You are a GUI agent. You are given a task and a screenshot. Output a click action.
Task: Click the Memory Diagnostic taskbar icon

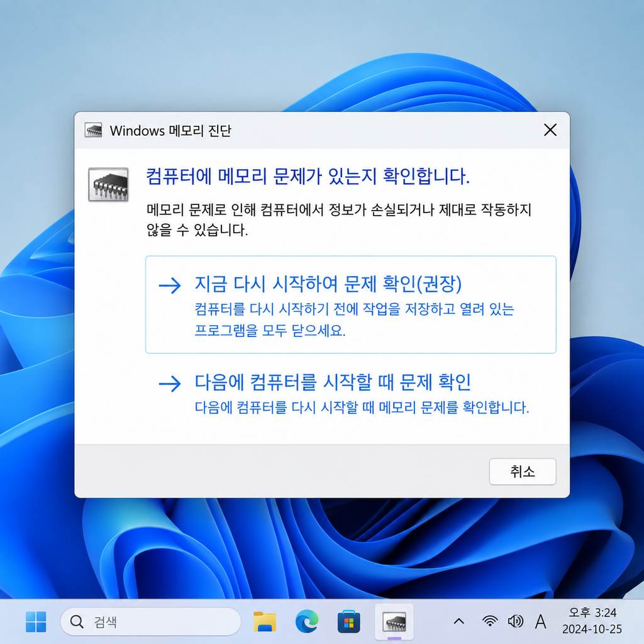pos(394,622)
